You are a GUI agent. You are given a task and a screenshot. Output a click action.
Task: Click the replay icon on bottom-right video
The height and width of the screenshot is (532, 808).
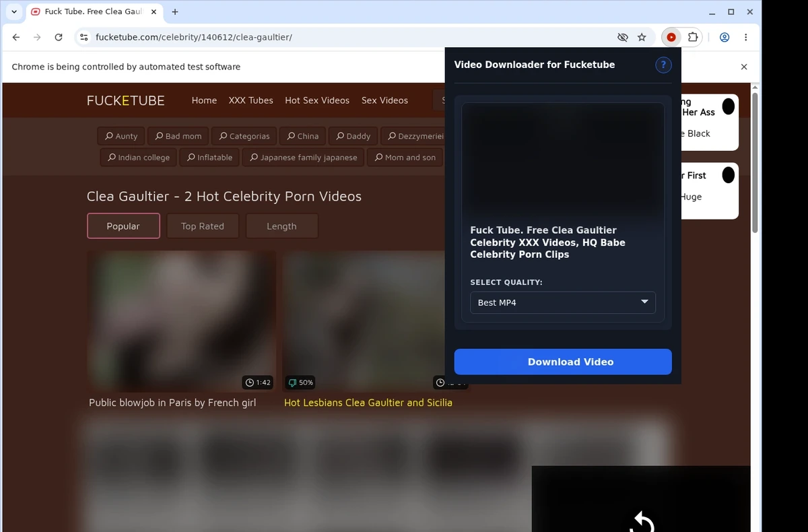(x=642, y=521)
